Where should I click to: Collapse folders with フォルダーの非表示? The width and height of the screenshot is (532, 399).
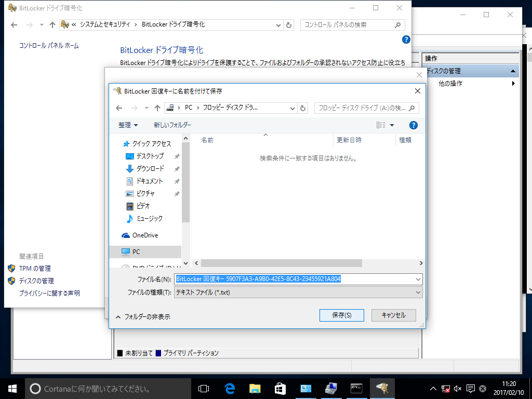pos(143,317)
